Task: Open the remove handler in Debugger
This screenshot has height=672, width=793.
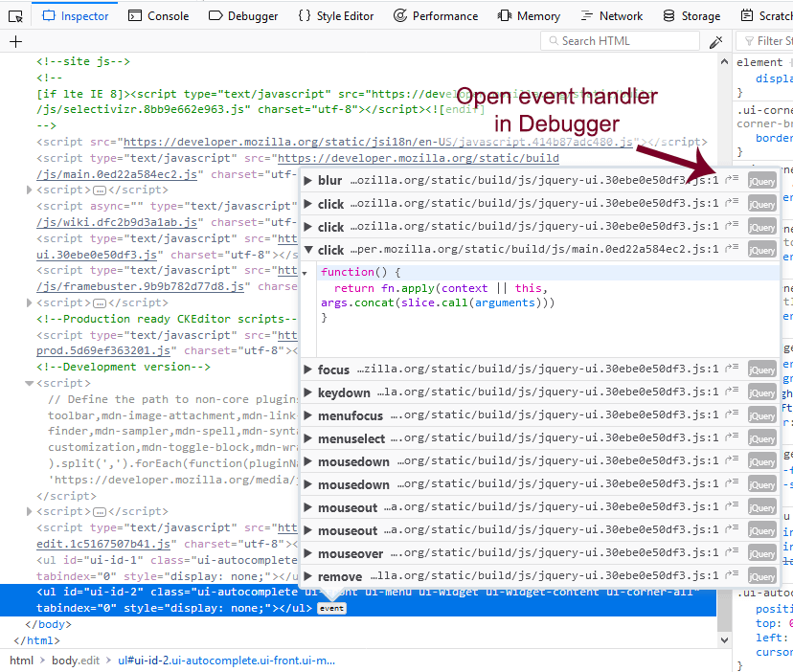Action: point(733,576)
